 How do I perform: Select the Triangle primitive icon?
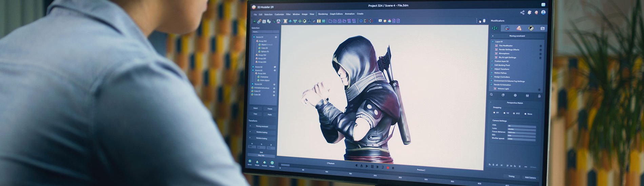(x=257, y=162)
